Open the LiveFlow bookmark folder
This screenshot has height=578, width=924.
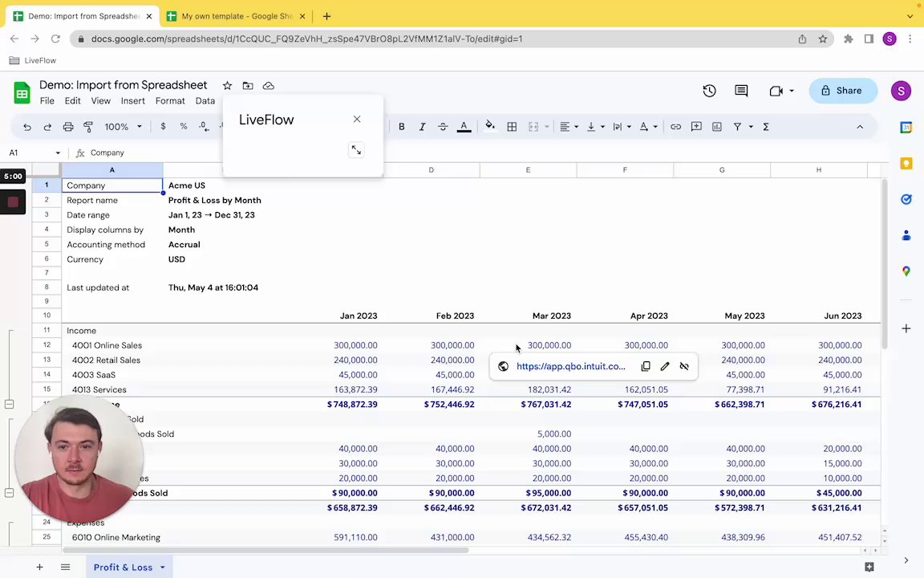[x=33, y=60]
